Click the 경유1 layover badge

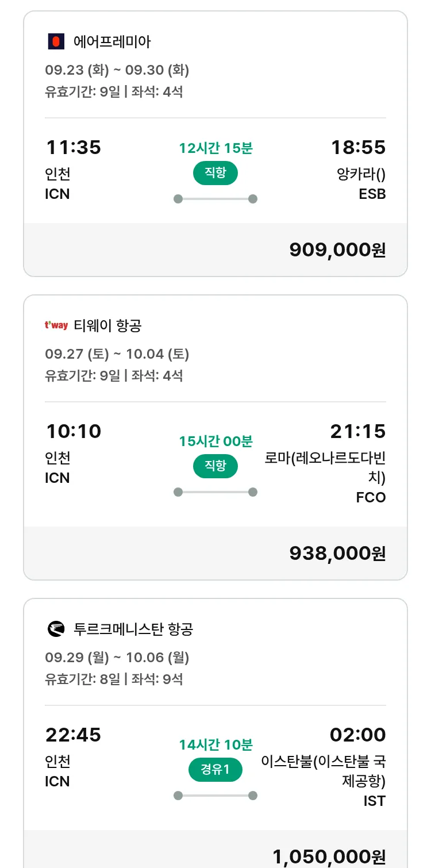click(x=215, y=769)
